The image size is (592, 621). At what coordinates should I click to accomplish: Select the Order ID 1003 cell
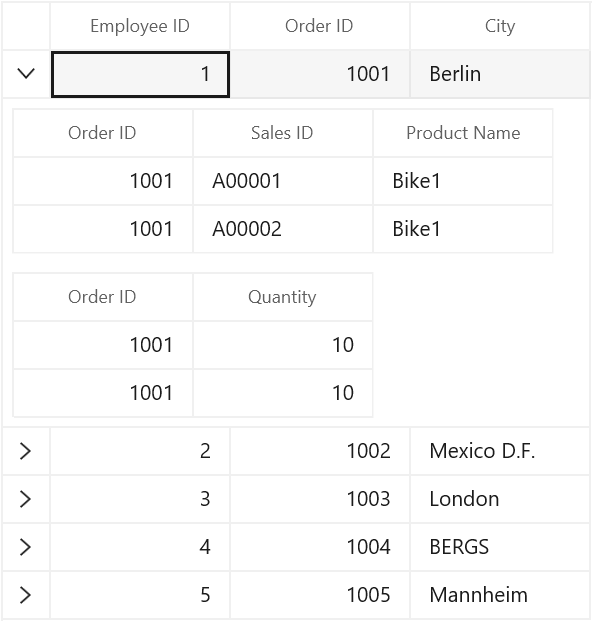click(320, 499)
